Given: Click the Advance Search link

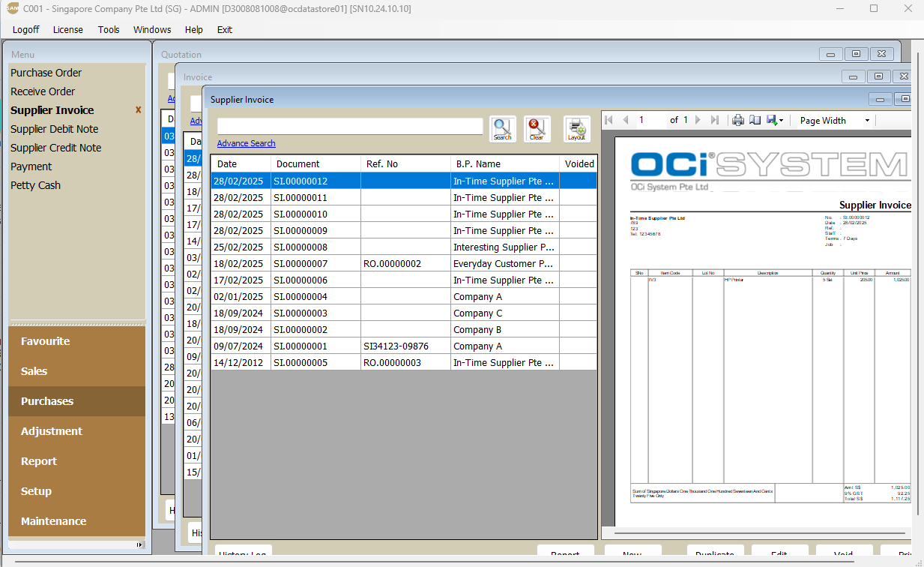Looking at the screenshot, I should click(246, 143).
